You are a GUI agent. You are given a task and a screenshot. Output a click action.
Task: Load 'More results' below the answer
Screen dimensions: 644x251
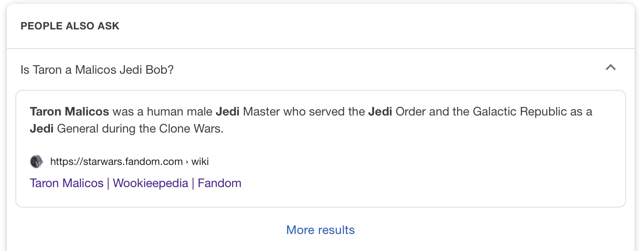pyautogui.click(x=320, y=230)
